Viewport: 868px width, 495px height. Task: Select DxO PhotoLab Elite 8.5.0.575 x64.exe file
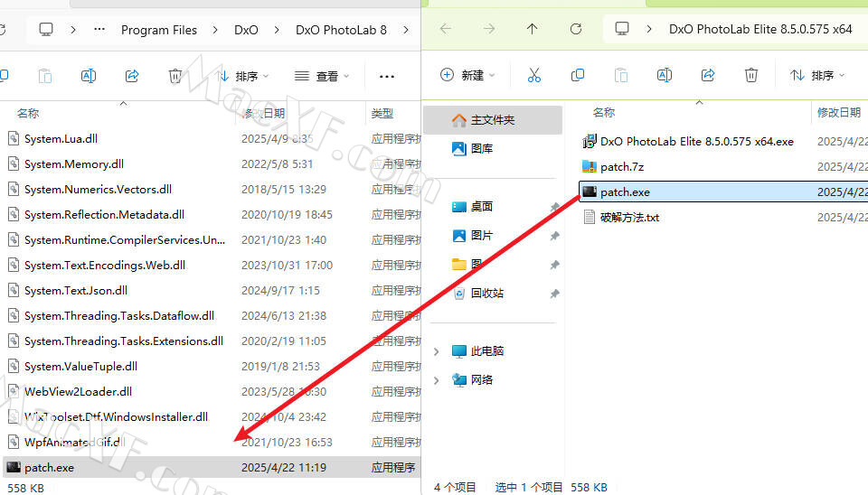click(697, 142)
